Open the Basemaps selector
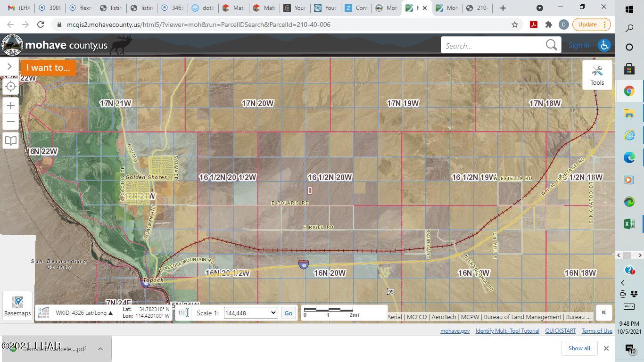Screen dimensions: 644x362 [17, 306]
